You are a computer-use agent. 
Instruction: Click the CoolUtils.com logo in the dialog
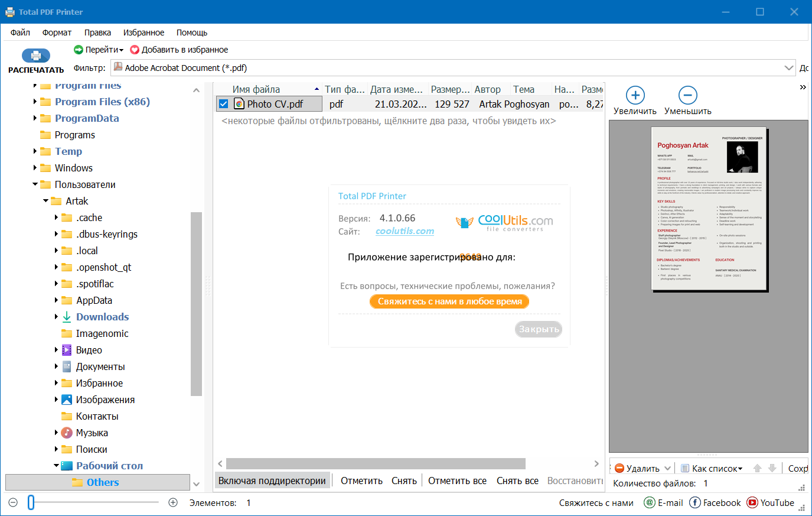[x=504, y=222]
